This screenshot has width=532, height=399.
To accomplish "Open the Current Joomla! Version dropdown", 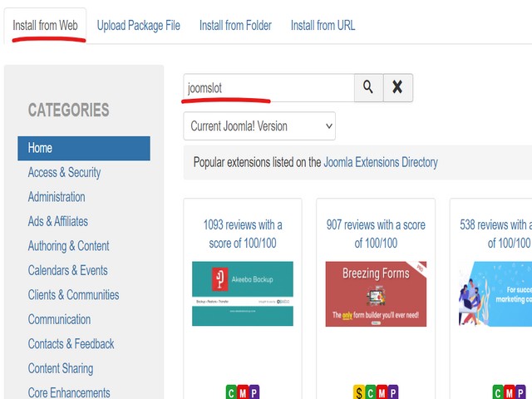I will [x=259, y=126].
